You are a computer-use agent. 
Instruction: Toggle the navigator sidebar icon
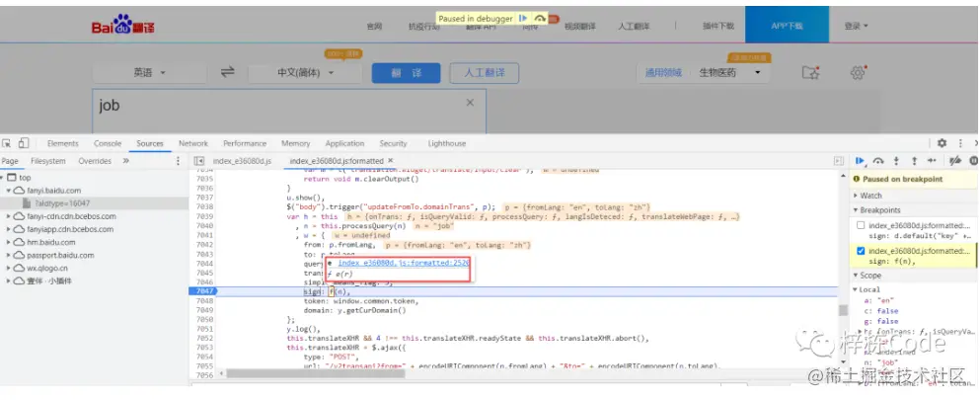[x=198, y=161]
